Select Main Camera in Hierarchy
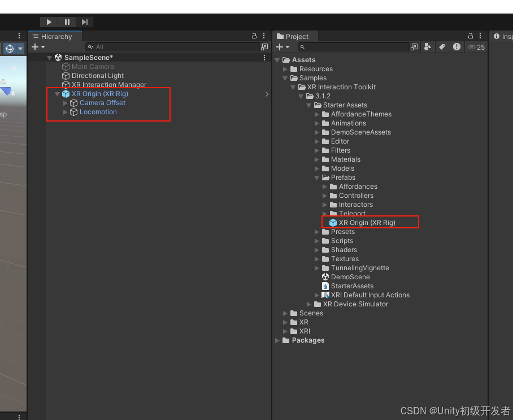The height and width of the screenshot is (420, 513). coord(93,67)
